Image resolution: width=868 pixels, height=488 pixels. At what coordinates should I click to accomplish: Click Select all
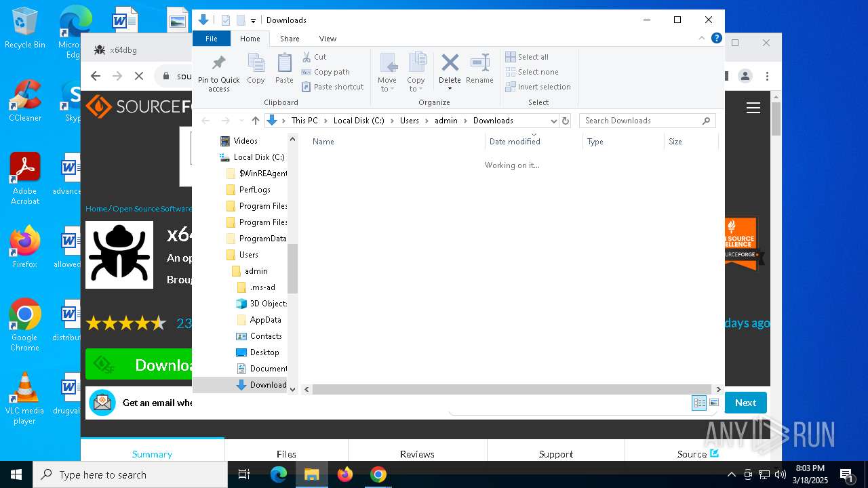tap(527, 57)
